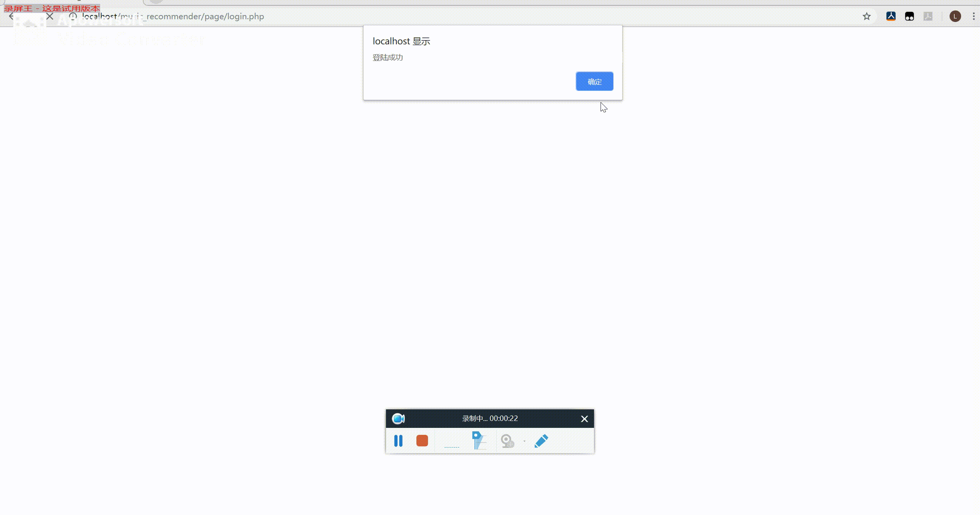Go back to the previous page
Viewport: 980px width, 515px height.
point(12,16)
